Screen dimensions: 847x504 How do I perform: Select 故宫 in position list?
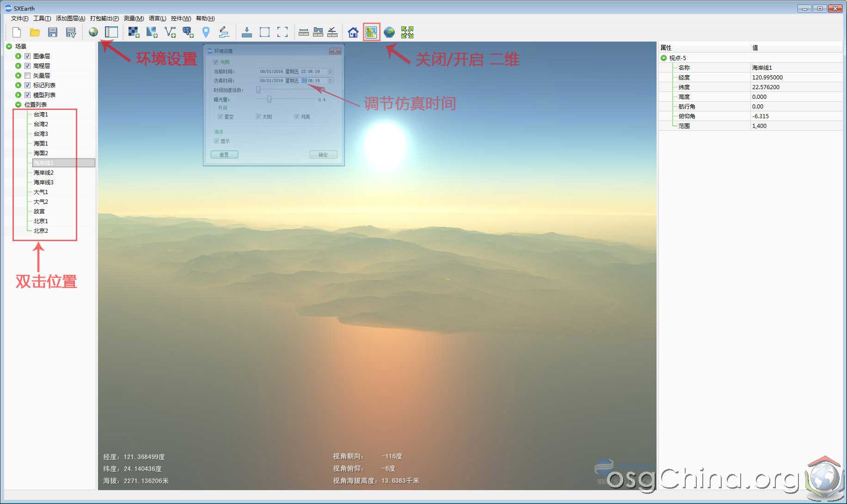coord(39,211)
